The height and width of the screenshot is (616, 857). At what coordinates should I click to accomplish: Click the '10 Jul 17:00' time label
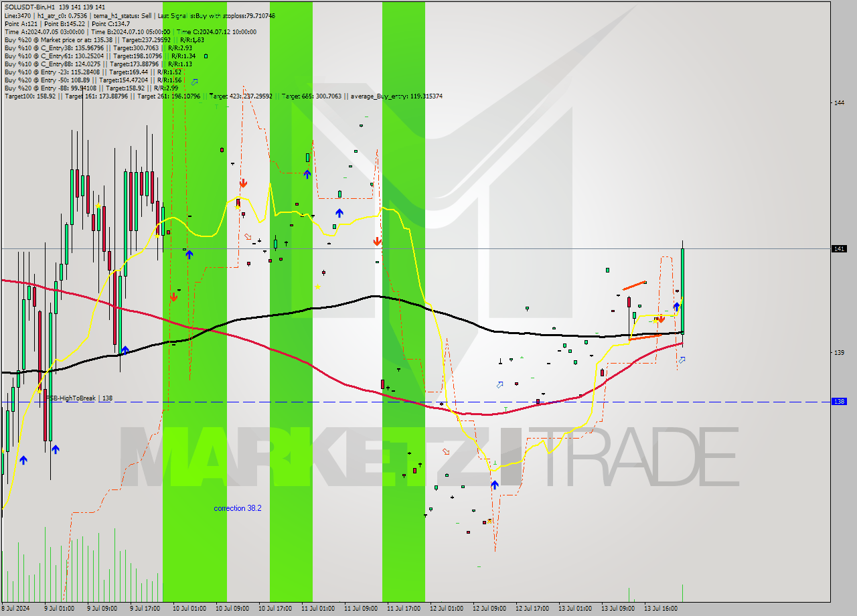click(275, 609)
